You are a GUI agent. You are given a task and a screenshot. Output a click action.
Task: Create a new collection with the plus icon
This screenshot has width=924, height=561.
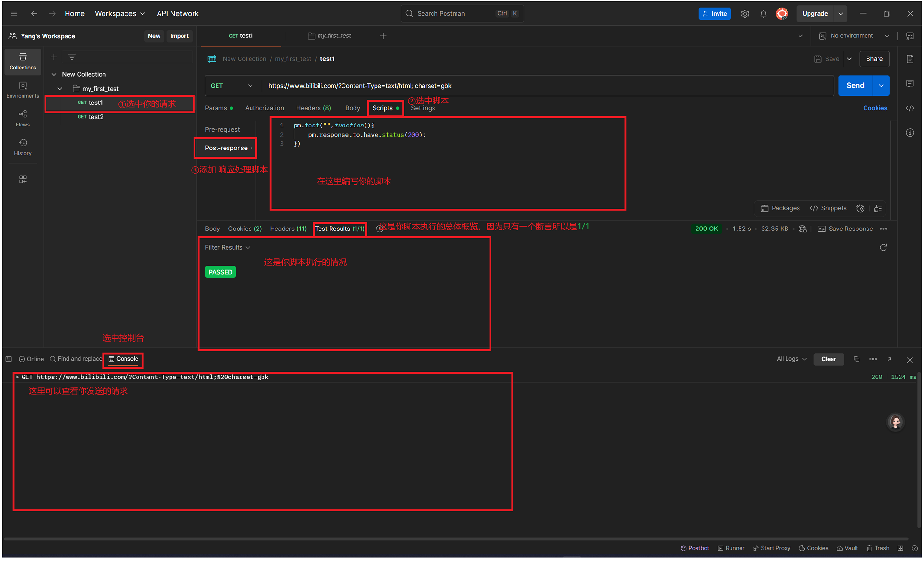[x=54, y=57]
